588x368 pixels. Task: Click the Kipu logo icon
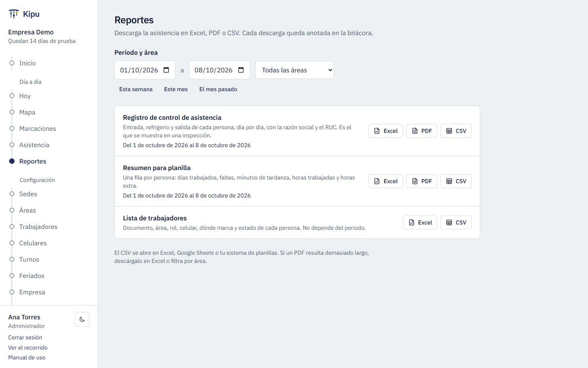click(13, 14)
